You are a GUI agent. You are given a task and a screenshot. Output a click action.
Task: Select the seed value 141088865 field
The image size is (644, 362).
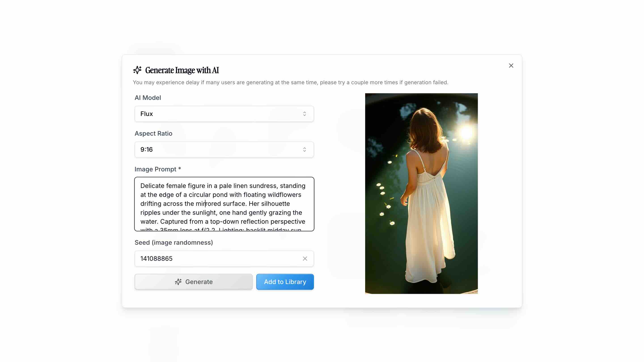click(212, 259)
